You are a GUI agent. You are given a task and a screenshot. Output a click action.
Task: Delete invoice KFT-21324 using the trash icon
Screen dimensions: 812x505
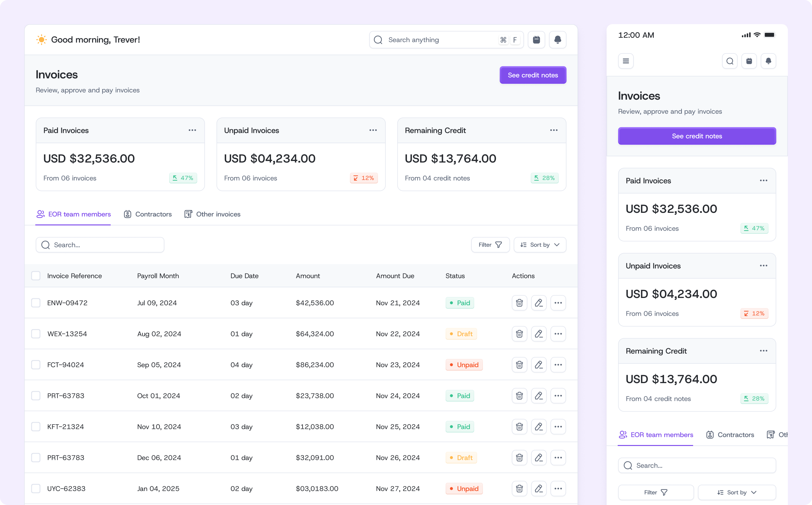[x=519, y=427]
